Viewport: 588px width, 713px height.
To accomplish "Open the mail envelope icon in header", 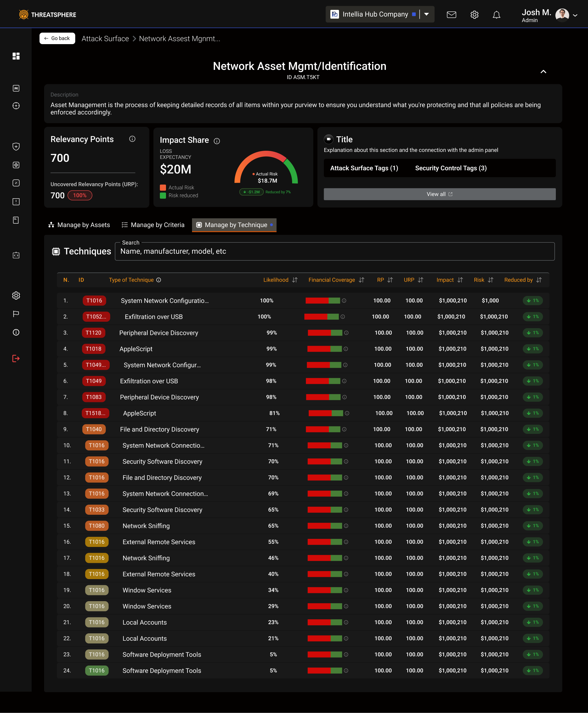I will tap(451, 15).
